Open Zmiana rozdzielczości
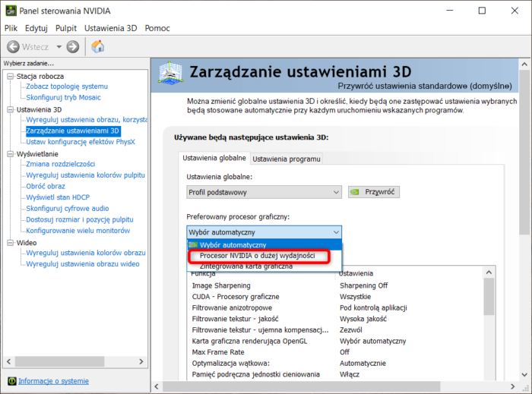This screenshot has height=394, width=532. point(60,164)
